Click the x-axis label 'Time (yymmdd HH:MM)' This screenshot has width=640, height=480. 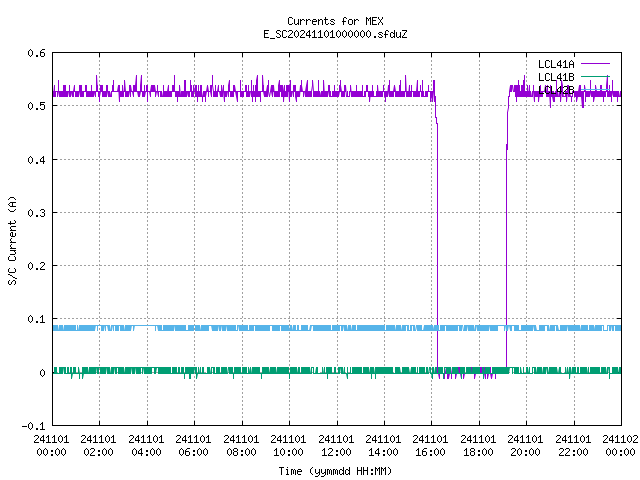[x=335, y=471]
